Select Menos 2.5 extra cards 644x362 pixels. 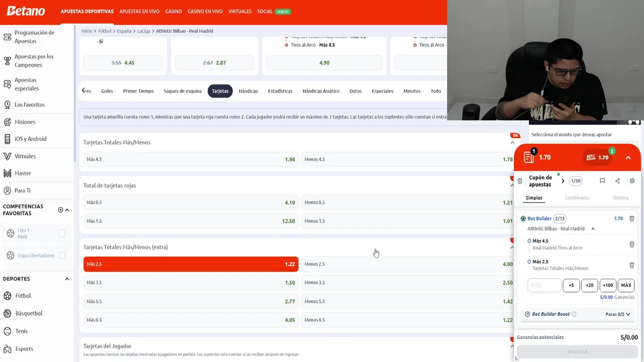[408, 264]
